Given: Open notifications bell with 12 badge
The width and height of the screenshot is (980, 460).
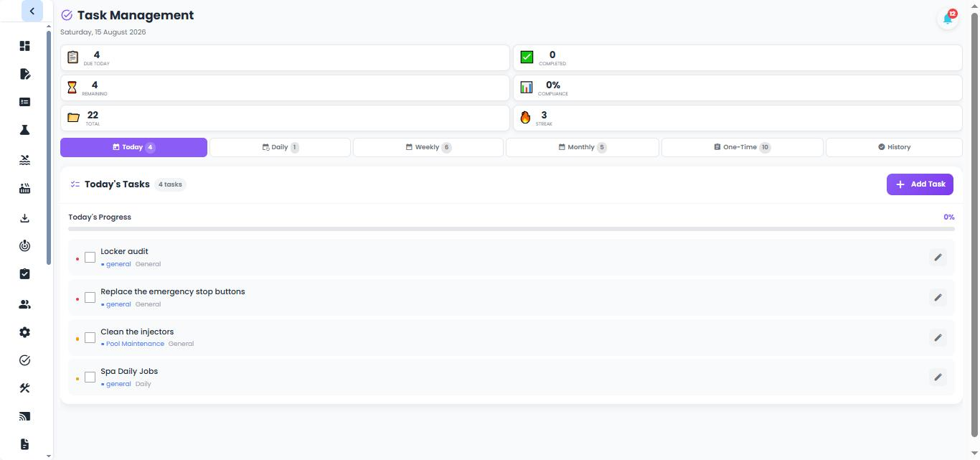Looking at the screenshot, I should point(948,19).
